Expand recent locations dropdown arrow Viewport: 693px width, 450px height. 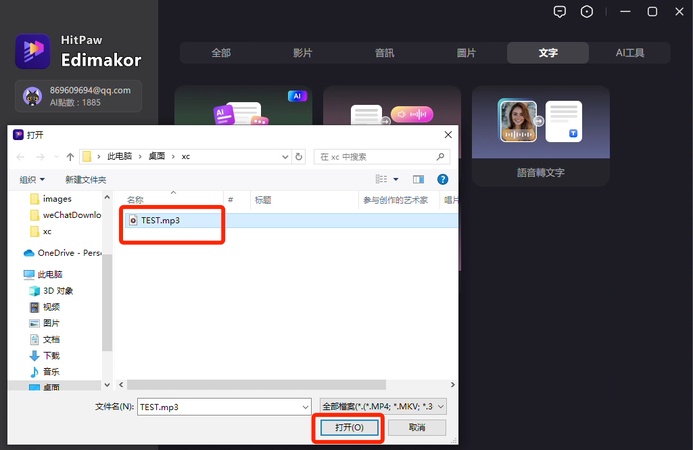(x=56, y=157)
